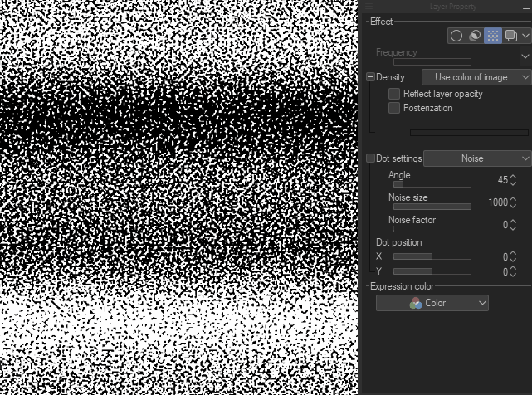The image size is (532, 395).
Task: Select the extract line effect icon
Action: [475, 36]
